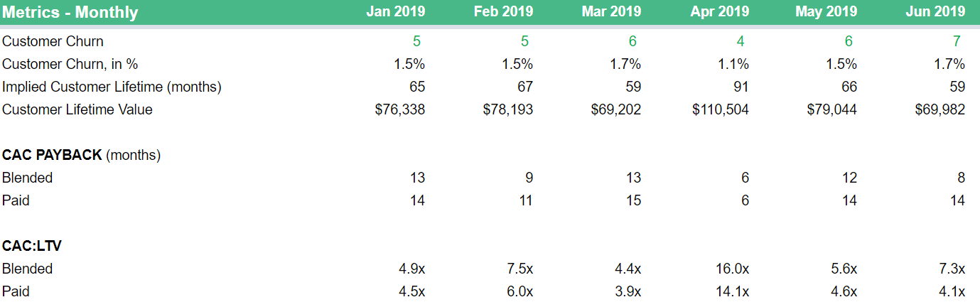Image resolution: width=980 pixels, height=307 pixels.
Task: Select the Apr 2019 column header
Action: coord(719,12)
